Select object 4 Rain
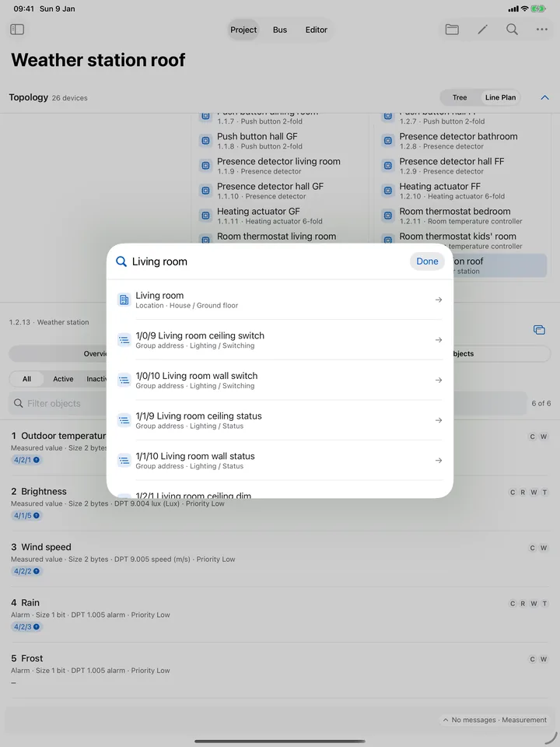The width and height of the screenshot is (560, 747). point(280,614)
